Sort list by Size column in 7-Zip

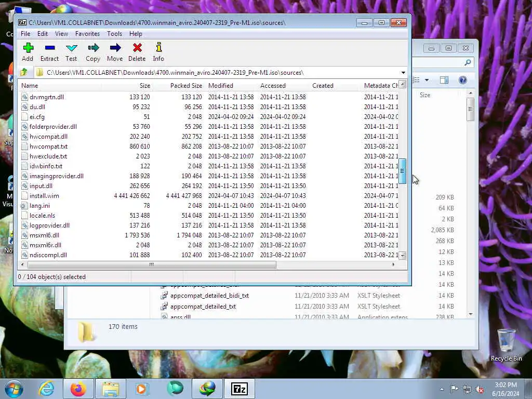click(127, 86)
